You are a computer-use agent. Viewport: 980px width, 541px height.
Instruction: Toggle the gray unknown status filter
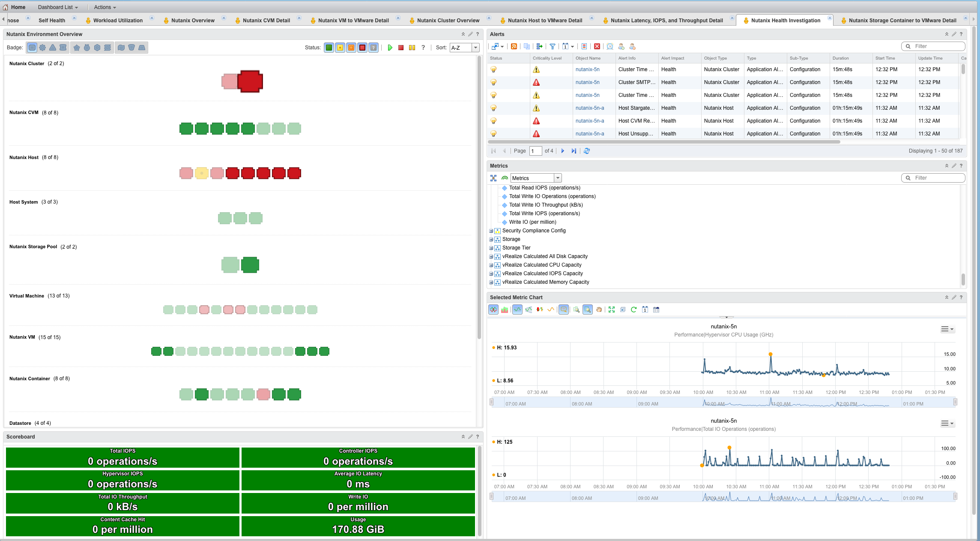(373, 48)
